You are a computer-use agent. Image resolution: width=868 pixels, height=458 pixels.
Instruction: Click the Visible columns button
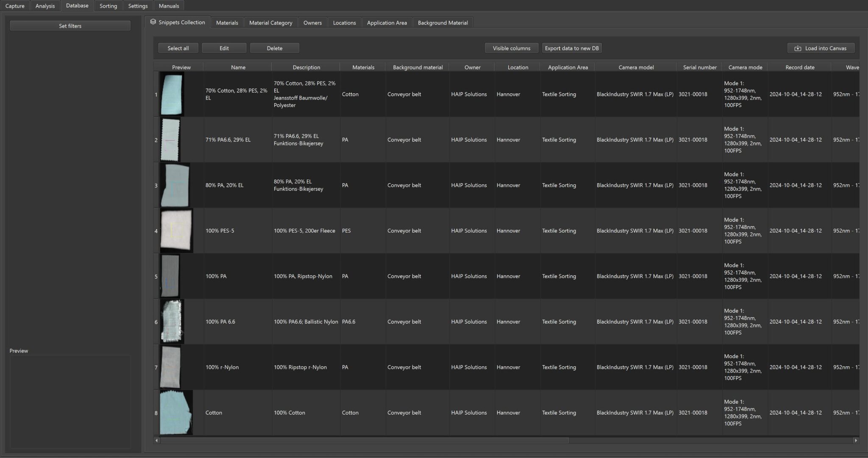[511, 48]
